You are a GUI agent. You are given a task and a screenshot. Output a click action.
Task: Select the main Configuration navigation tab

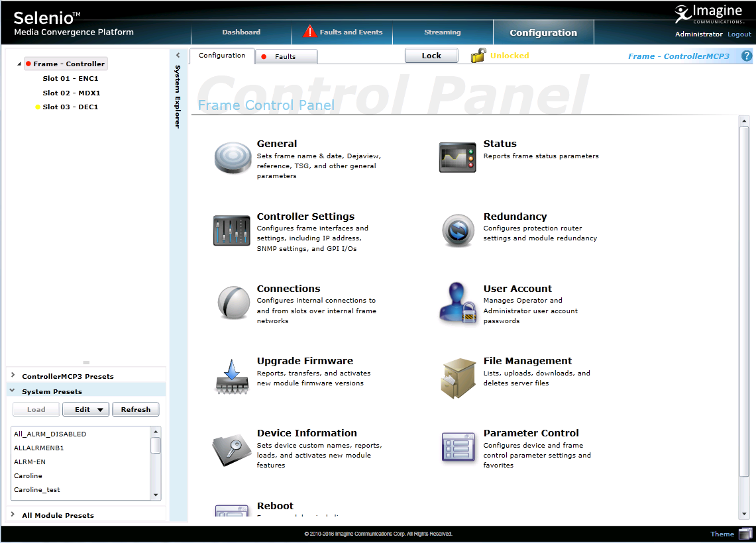pyautogui.click(x=543, y=32)
